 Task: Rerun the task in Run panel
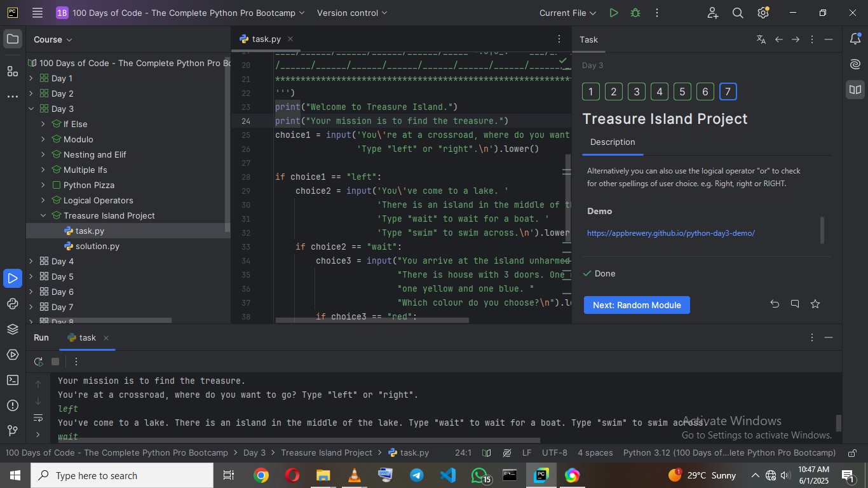tap(39, 362)
